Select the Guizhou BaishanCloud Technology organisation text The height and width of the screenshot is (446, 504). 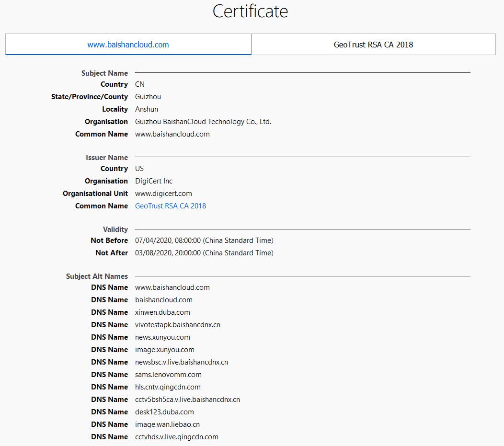click(203, 122)
